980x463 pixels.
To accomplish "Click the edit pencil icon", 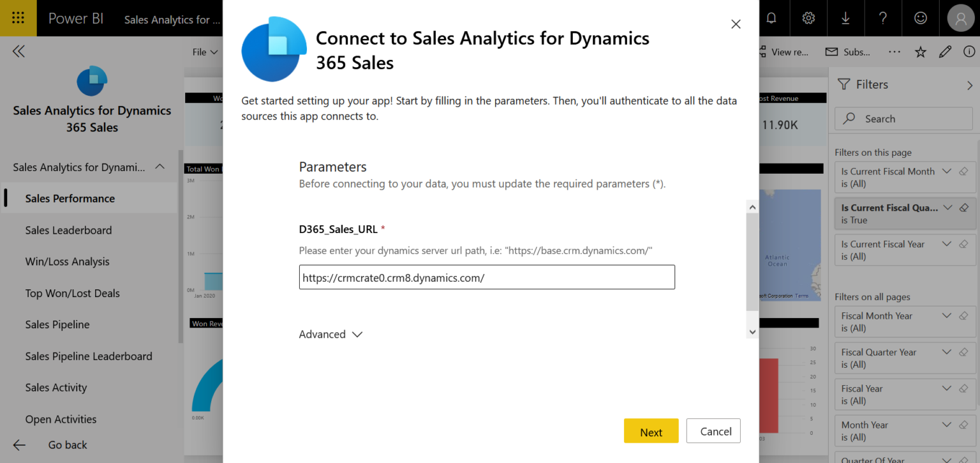I will 946,52.
